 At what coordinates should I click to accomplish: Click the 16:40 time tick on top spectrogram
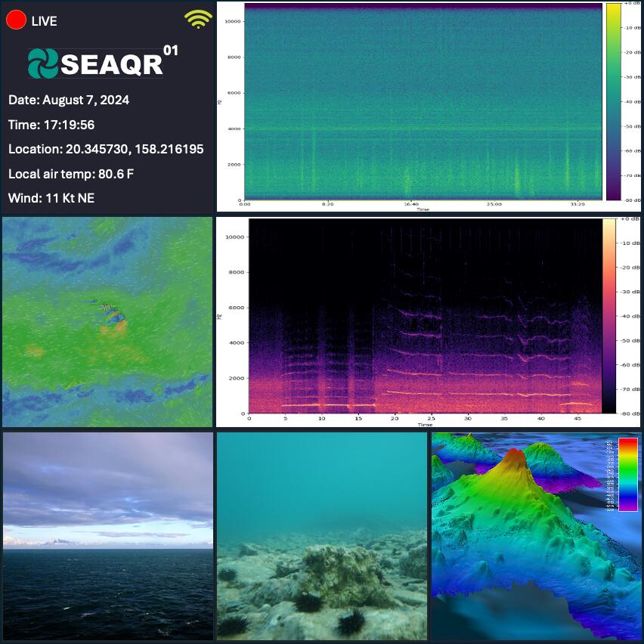[411, 204]
